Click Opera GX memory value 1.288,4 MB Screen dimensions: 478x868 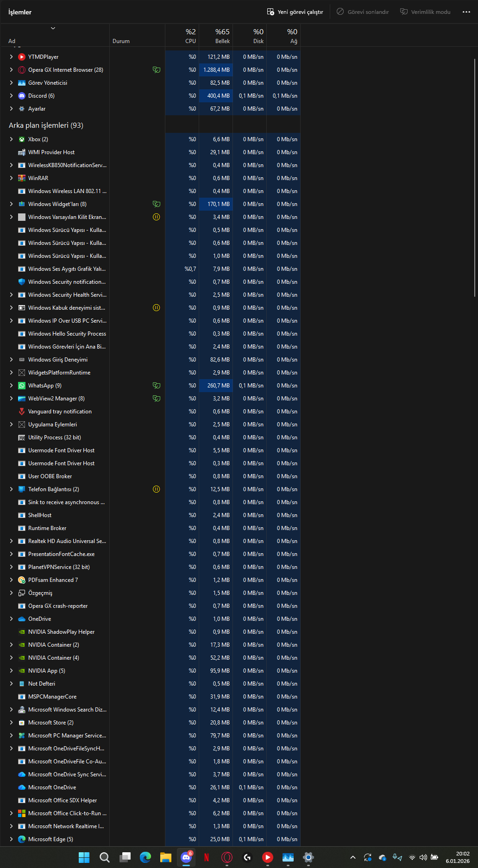(216, 70)
